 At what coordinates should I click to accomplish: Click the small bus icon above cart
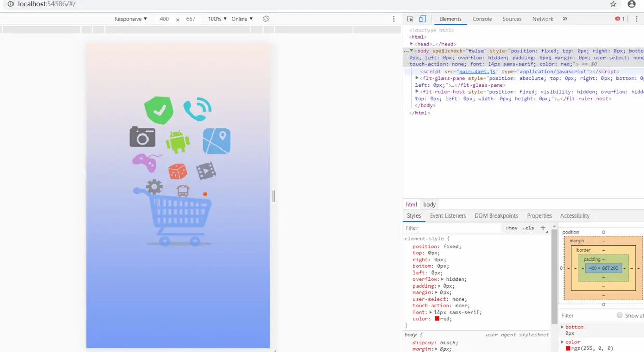pyautogui.click(x=183, y=191)
